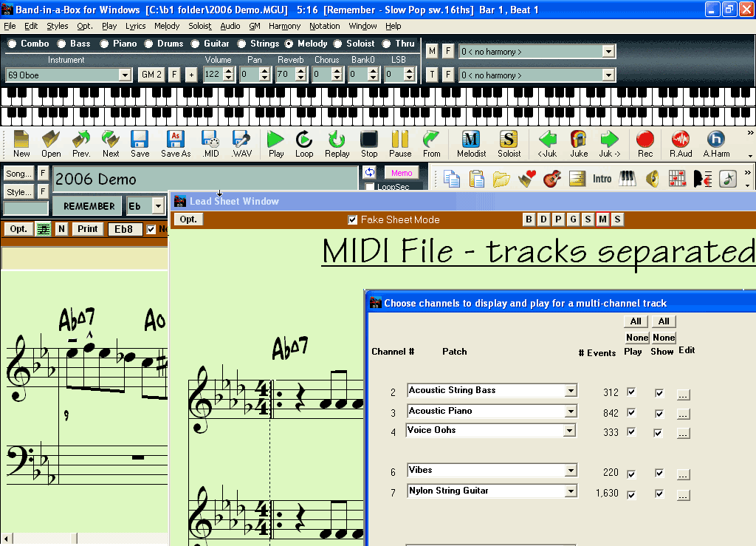Uncheck Show for Vibes channel
The width and height of the screenshot is (756, 546).
click(x=659, y=473)
